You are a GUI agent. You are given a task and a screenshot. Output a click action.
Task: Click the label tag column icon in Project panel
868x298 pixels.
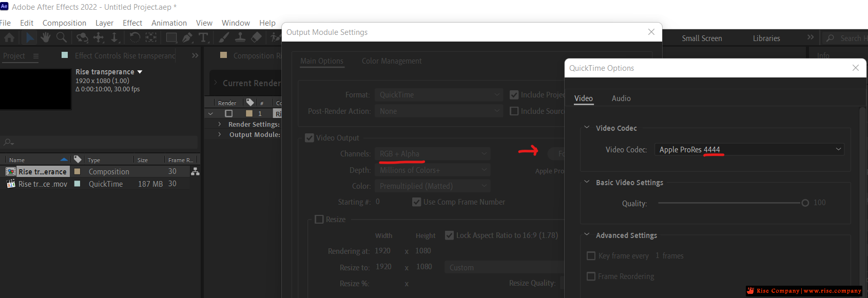point(78,160)
